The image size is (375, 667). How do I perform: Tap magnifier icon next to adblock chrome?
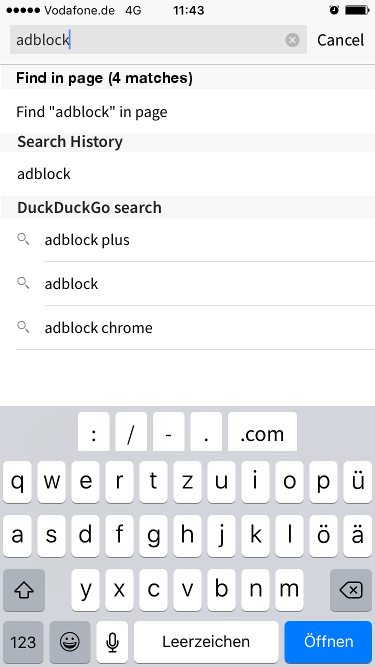click(x=23, y=327)
